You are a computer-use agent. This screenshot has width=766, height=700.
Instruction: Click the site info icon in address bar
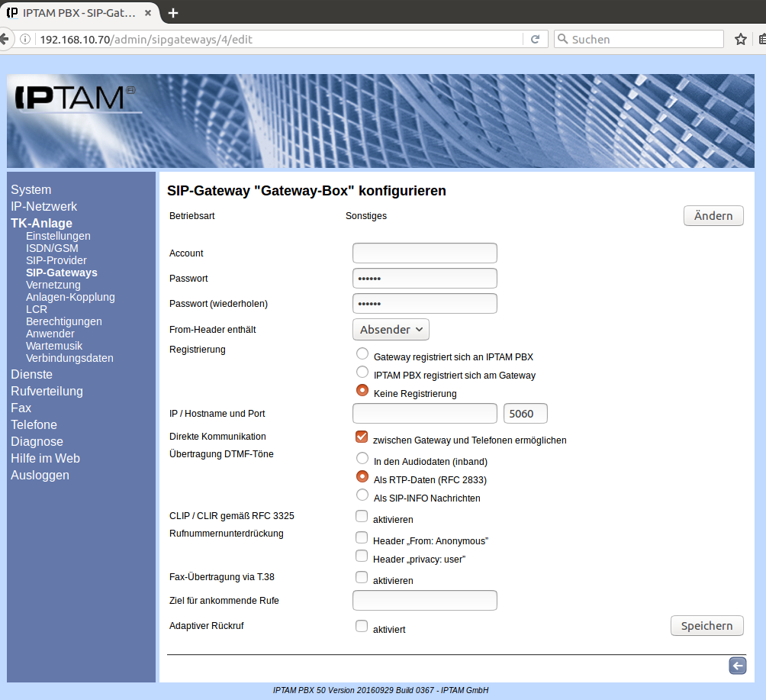(26, 39)
